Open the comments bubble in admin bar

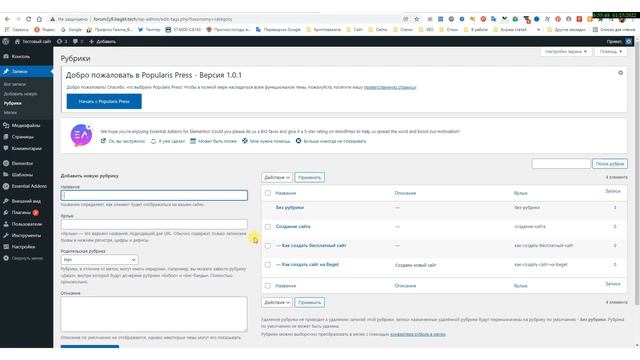(x=75, y=41)
